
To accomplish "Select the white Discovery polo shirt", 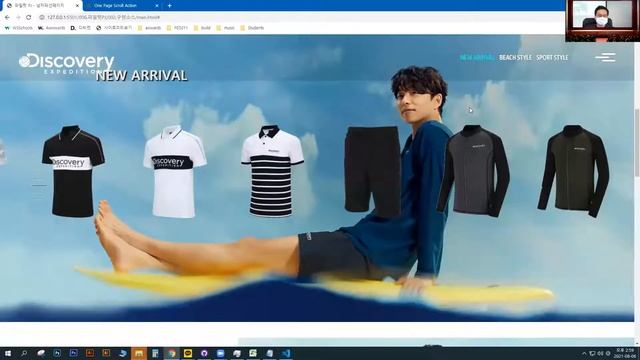I will coord(175,171).
